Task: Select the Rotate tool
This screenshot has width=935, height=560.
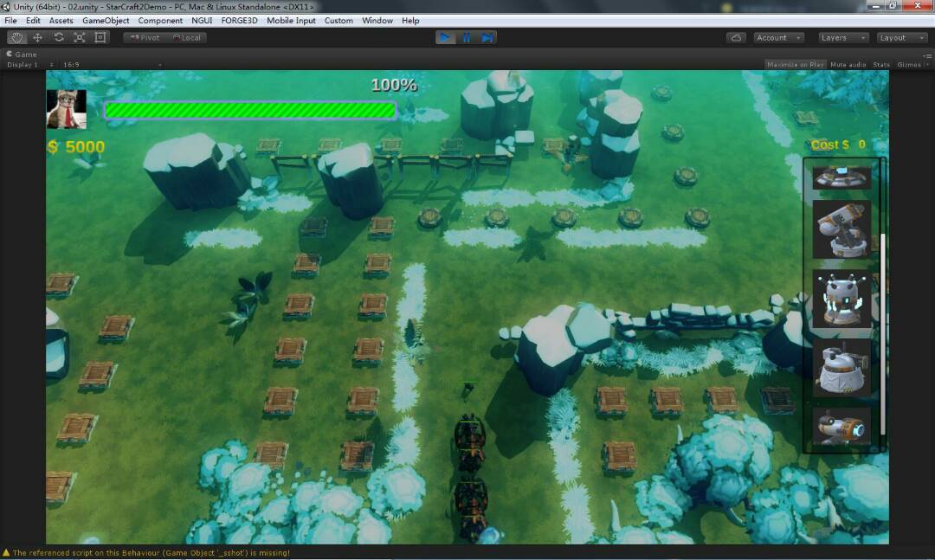Action: pyautogui.click(x=59, y=37)
